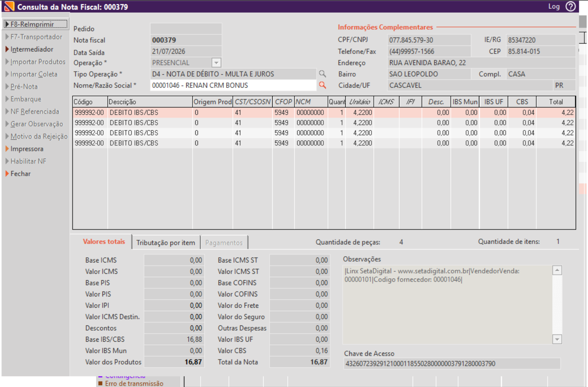588x387 pixels.
Task: Click Erro de transmissão legend in background window
Action: pyautogui.click(x=130, y=383)
